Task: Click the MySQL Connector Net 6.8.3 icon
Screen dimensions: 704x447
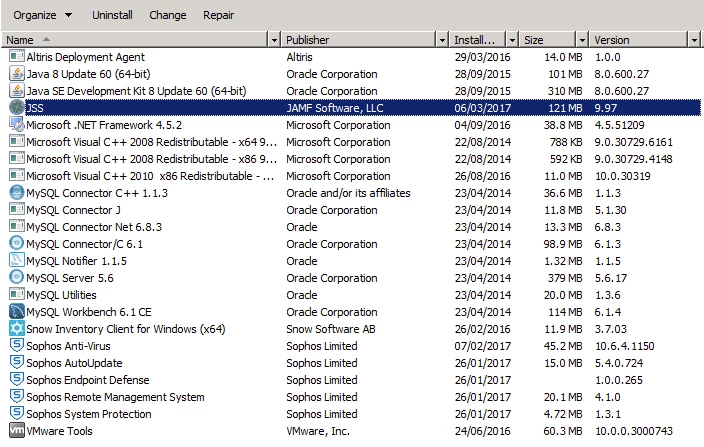Action: click(x=17, y=227)
